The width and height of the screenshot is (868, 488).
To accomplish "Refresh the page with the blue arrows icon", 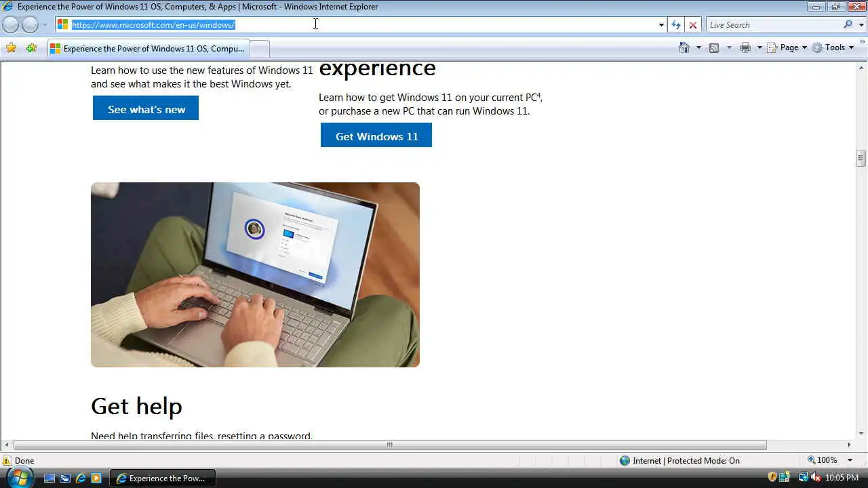I will (x=676, y=25).
